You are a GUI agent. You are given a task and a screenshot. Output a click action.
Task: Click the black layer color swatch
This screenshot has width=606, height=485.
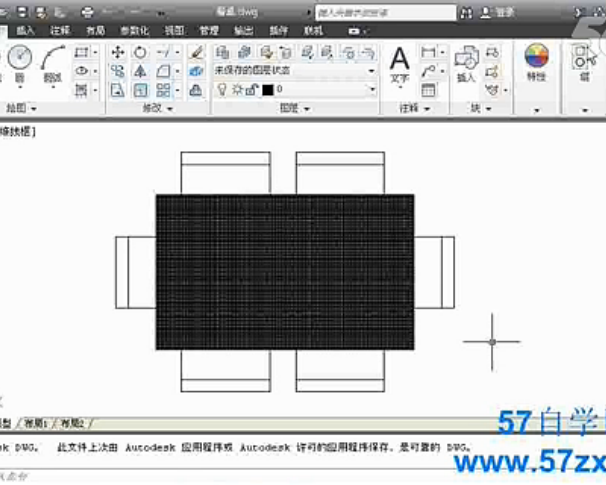267,90
